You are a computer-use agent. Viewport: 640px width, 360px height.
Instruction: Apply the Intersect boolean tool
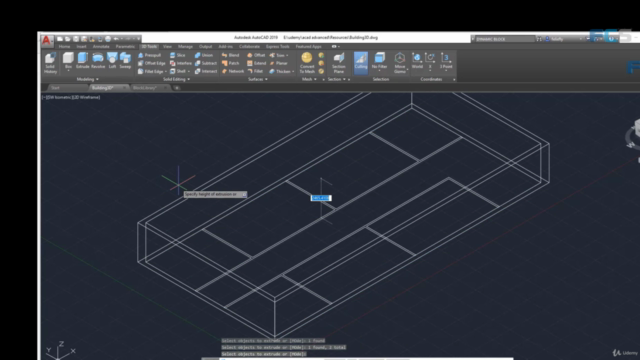[206, 71]
